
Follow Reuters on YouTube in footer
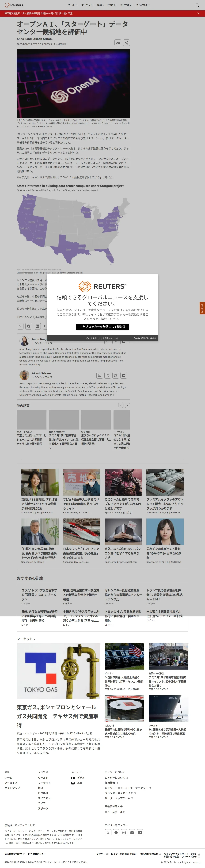click(x=132, y=832)
